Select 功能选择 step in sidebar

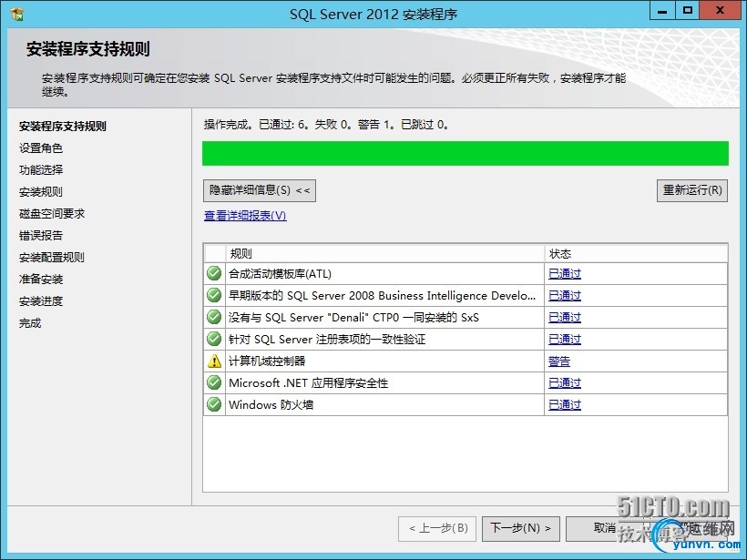41,170
